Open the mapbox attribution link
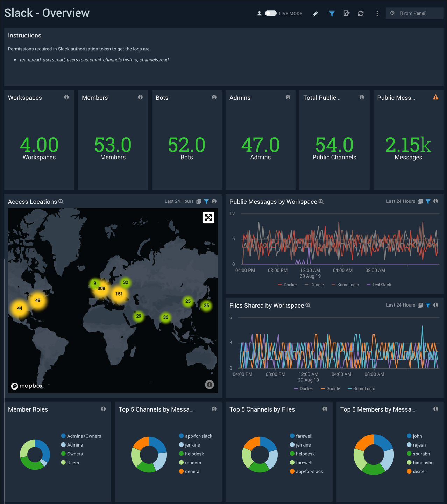The image size is (447, 504). [27, 386]
